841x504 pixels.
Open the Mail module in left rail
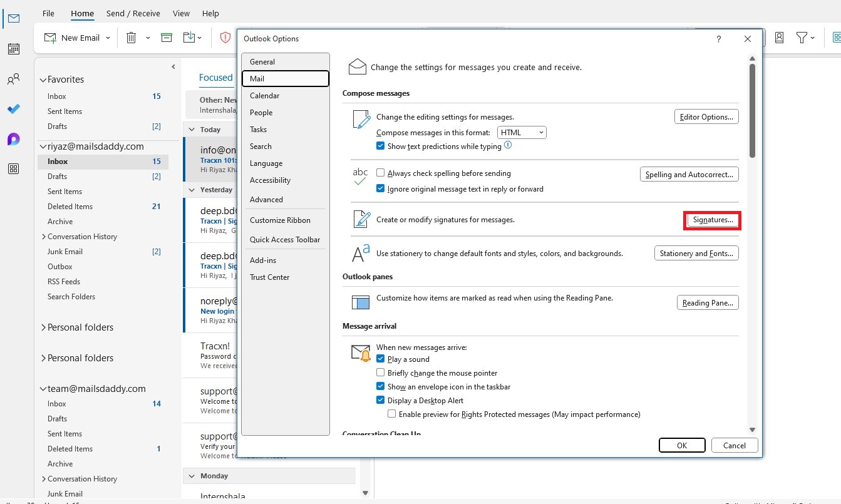tap(13, 19)
